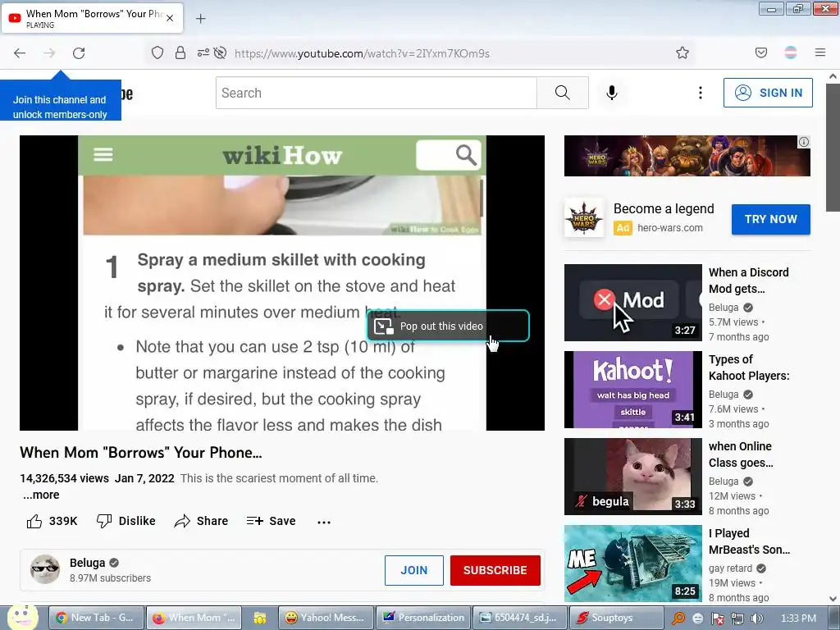This screenshot has width=840, height=630.
Task: Open more actions ellipsis below video
Action: point(323,522)
